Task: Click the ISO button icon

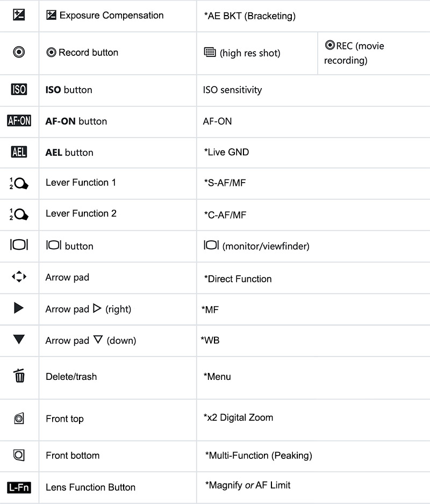Action: [19, 90]
